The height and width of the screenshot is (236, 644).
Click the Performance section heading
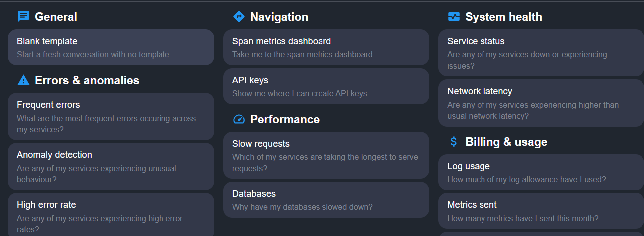285,119
